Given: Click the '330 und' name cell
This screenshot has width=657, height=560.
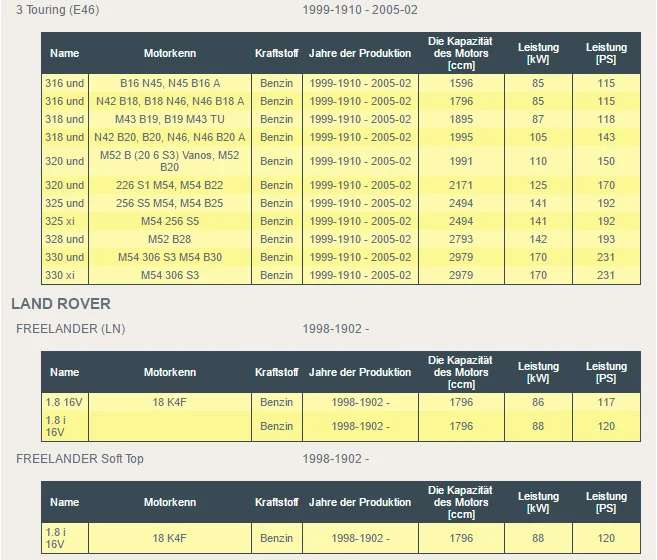Looking at the screenshot, I should (x=65, y=257).
